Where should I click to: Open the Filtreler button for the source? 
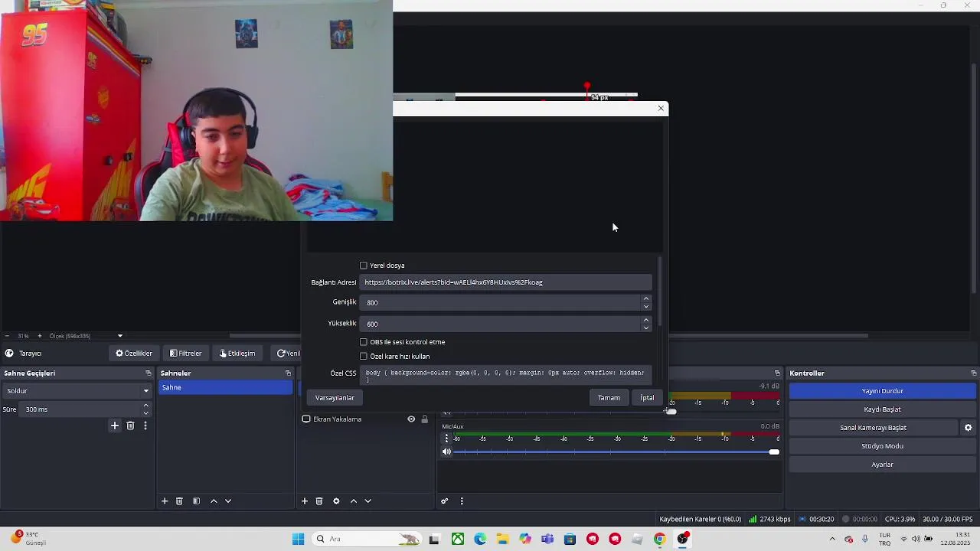click(186, 354)
